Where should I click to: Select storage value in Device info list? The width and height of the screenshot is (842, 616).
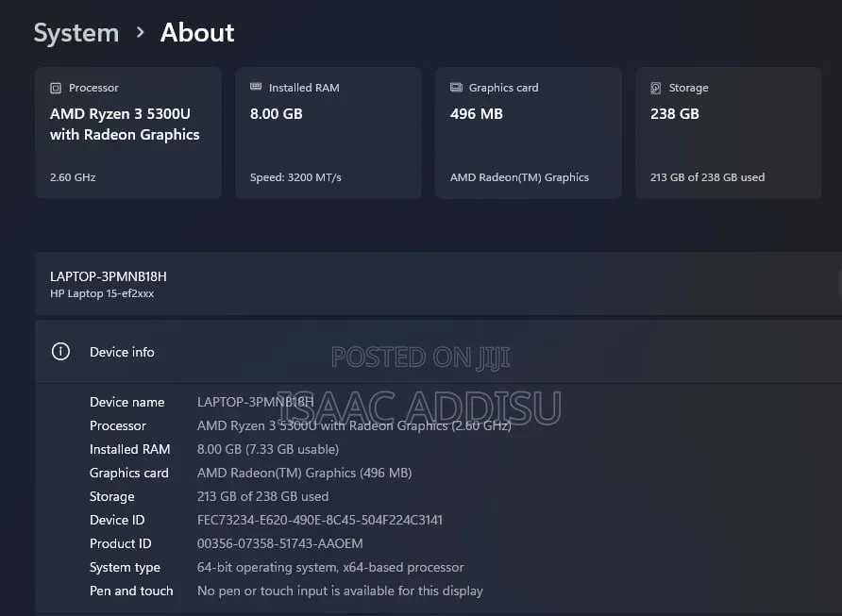point(262,496)
